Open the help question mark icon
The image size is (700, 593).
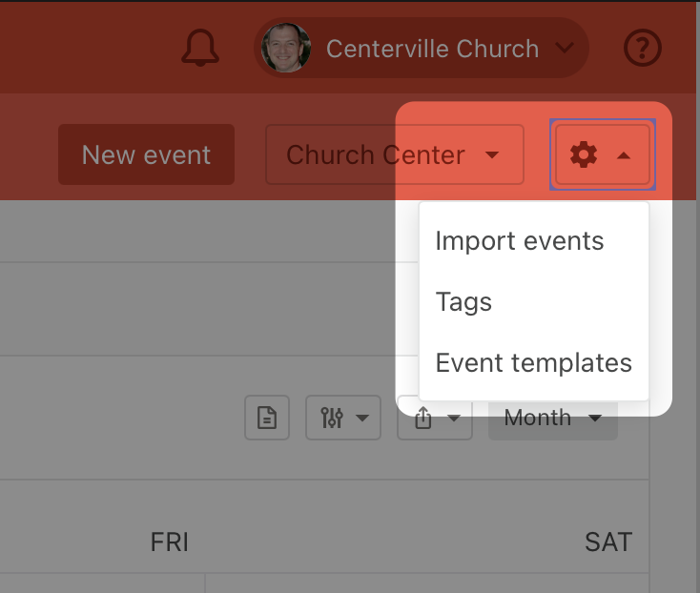(x=643, y=48)
